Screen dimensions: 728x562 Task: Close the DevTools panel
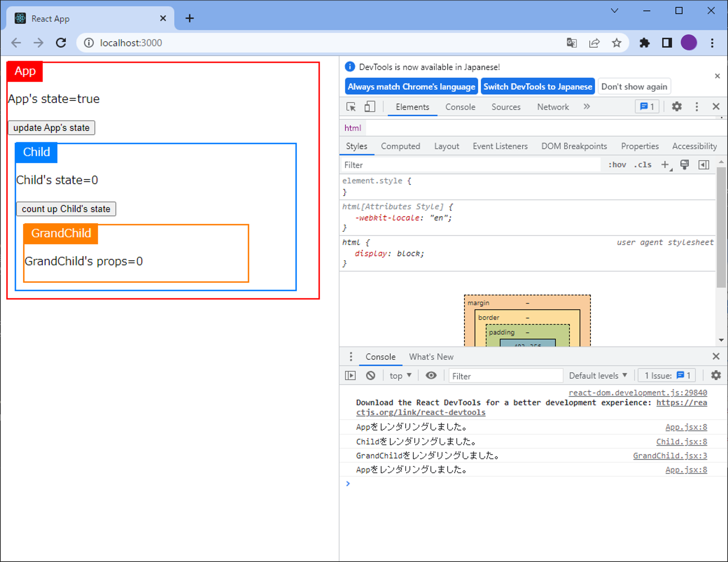(x=716, y=107)
